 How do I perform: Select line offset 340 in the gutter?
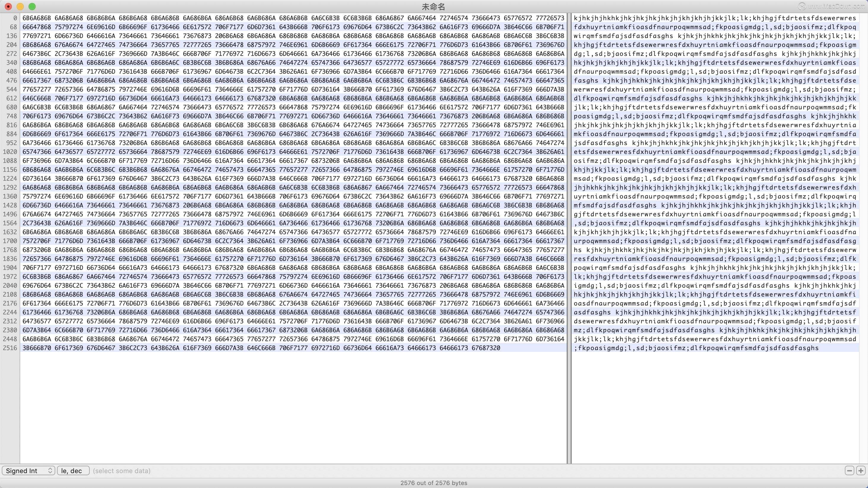click(x=12, y=62)
